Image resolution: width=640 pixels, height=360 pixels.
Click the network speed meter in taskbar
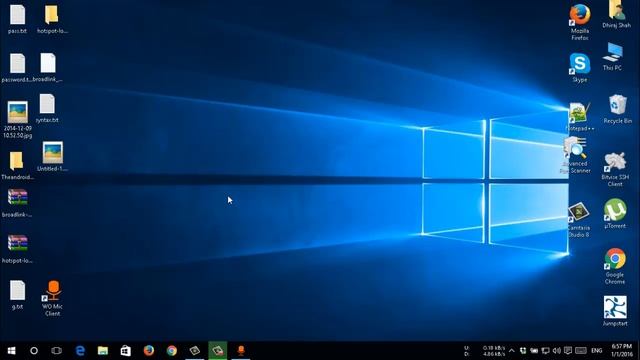pos(485,351)
